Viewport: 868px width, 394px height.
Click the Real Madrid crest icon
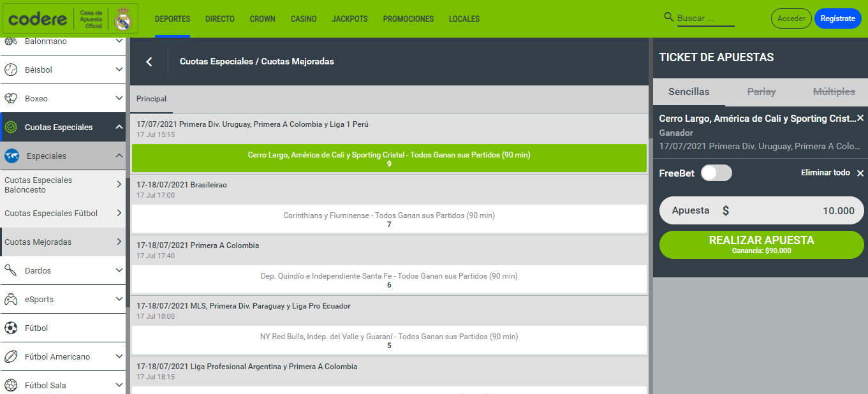pos(122,19)
